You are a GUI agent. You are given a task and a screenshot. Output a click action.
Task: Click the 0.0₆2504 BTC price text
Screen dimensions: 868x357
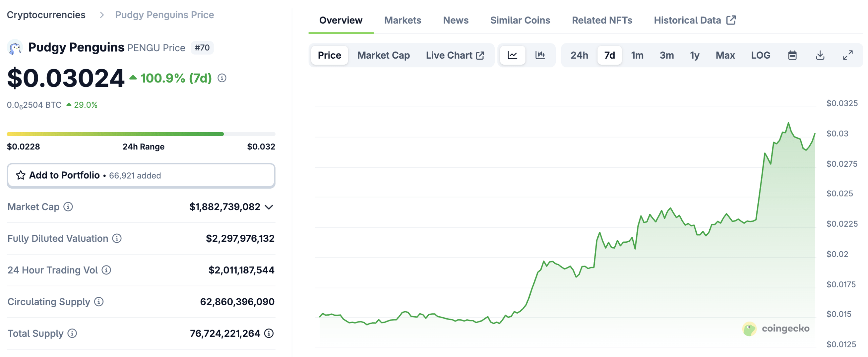34,105
